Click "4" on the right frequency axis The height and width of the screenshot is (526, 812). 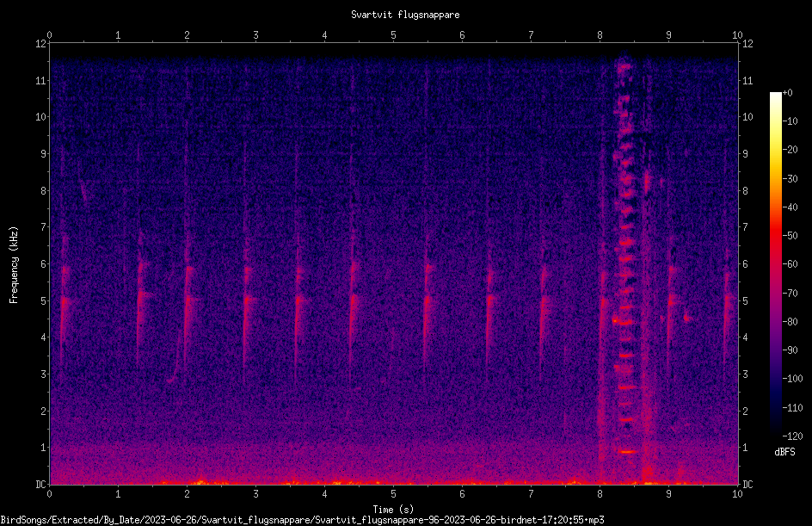tap(745, 337)
